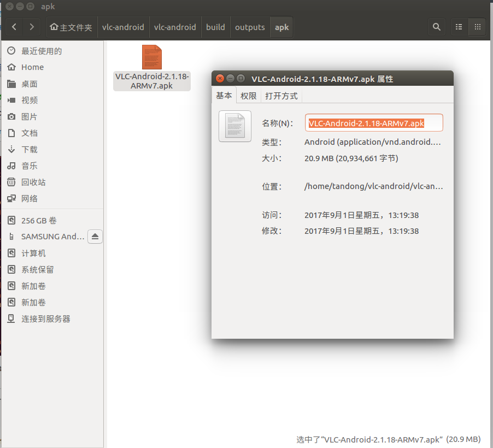
Task: Switch to the 权限 (Permissions) tab
Action: [x=248, y=96]
